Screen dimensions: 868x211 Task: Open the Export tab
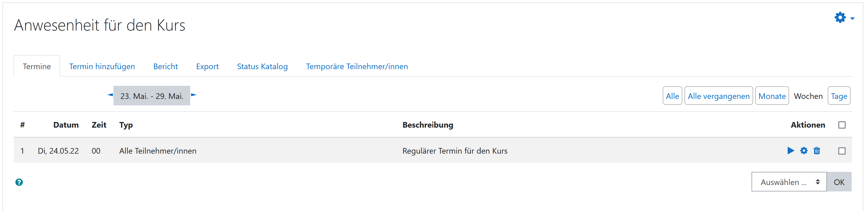[207, 66]
